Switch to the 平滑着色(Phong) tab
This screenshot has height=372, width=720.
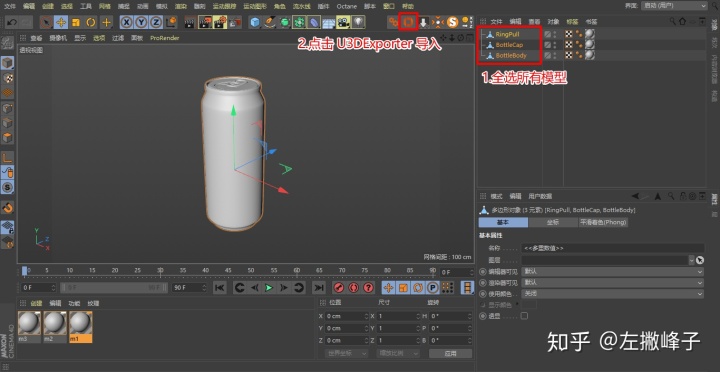(603, 222)
